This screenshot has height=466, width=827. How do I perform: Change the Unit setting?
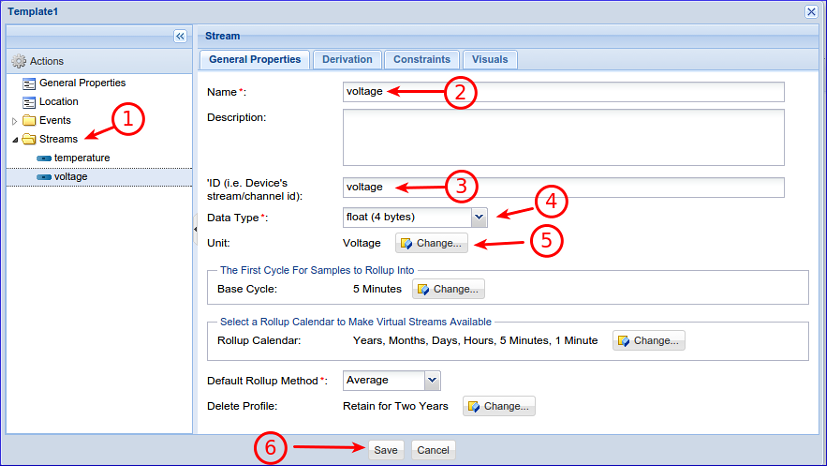tap(431, 243)
